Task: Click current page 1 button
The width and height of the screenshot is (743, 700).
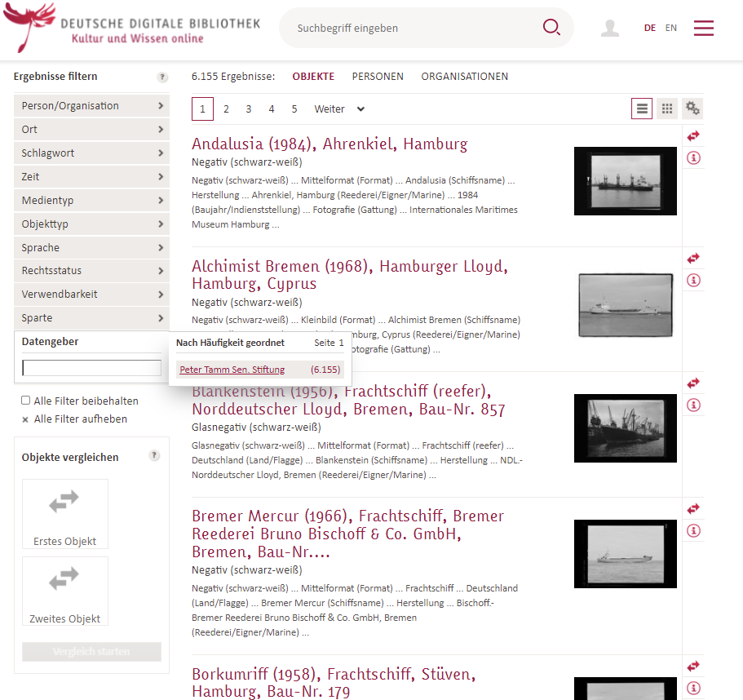Action: coord(202,109)
